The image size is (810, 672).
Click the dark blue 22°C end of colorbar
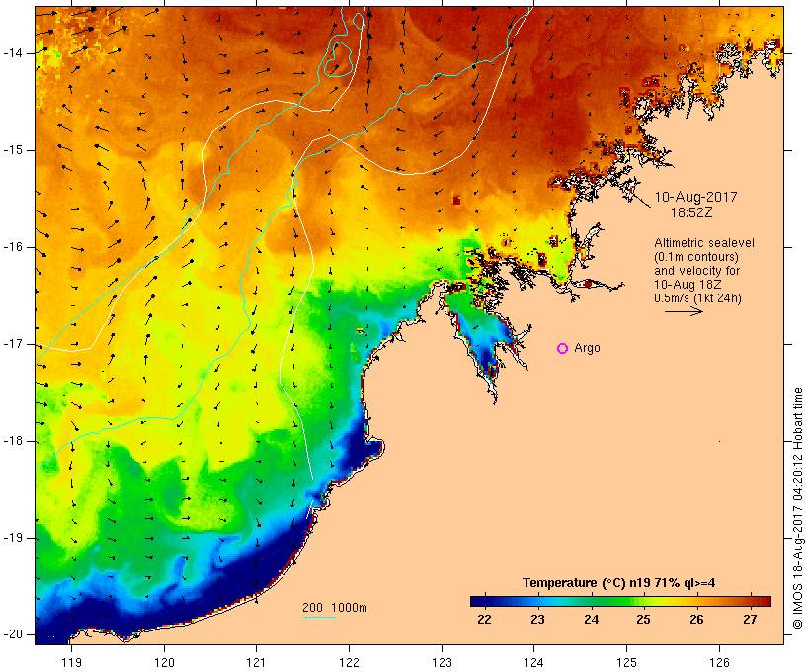tap(478, 601)
